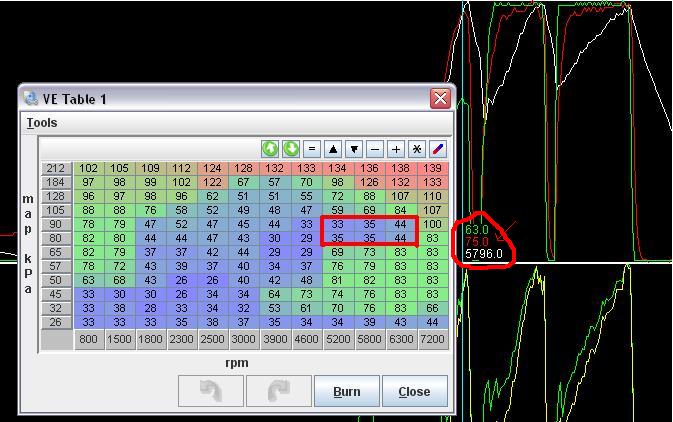Select cell at 800 rpm and 212 kPa

pyautogui.click(x=88, y=168)
